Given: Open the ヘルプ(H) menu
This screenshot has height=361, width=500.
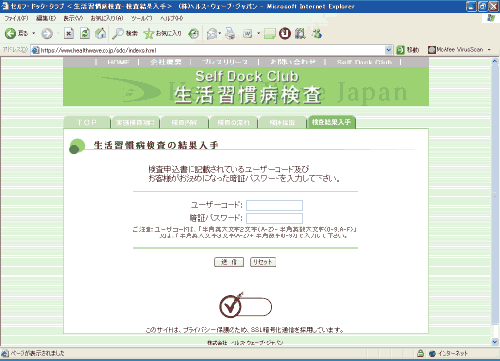Looking at the screenshot, I should point(171,18).
